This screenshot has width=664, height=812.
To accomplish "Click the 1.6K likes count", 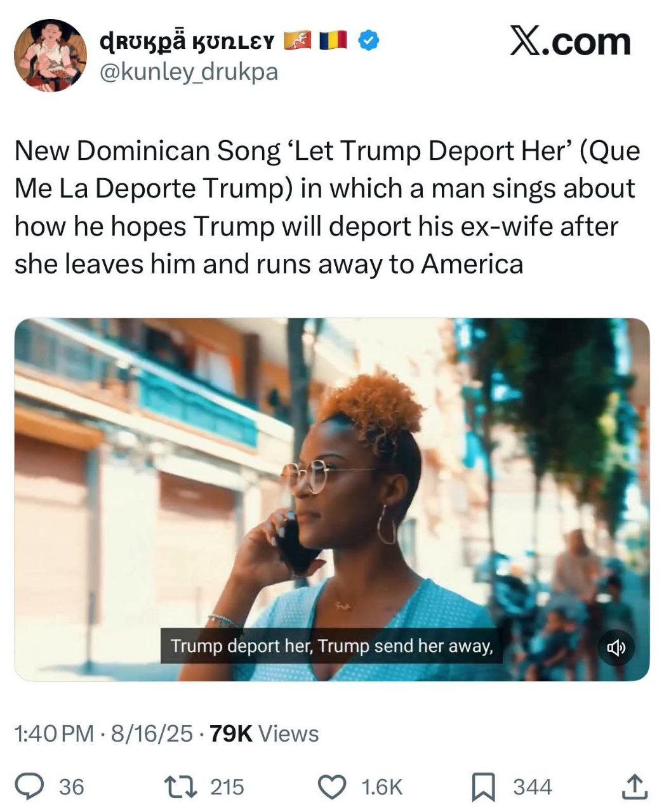I will point(382,787).
